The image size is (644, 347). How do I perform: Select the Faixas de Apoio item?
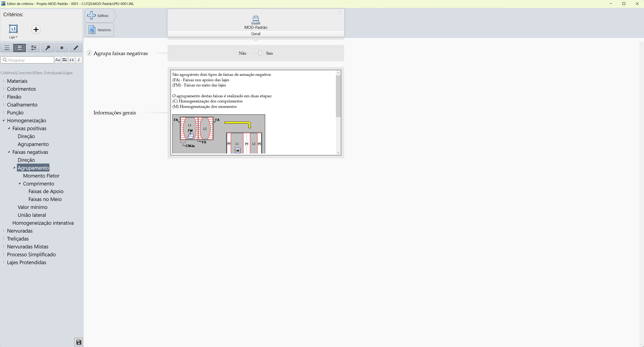(x=46, y=191)
